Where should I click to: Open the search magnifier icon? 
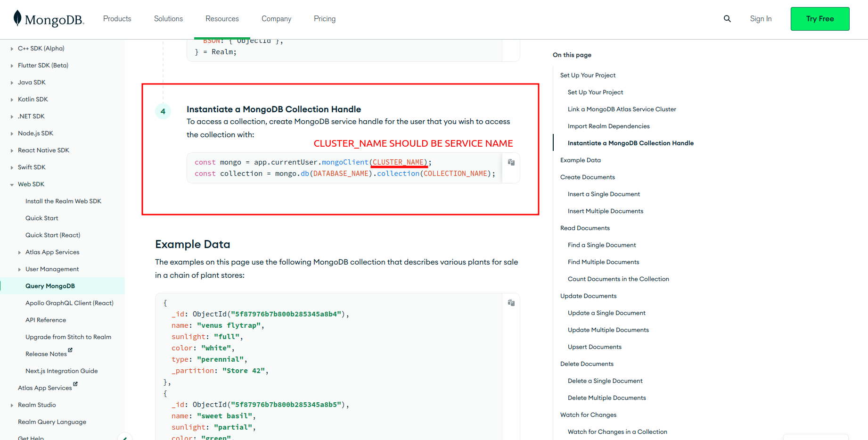click(x=727, y=19)
